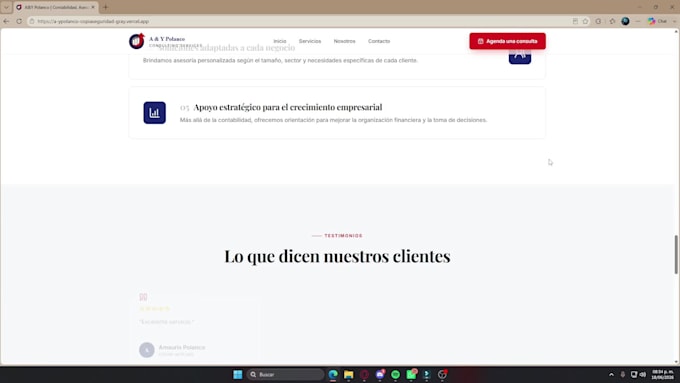Open File Explorer from the taskbar
The width and height of the screenshot is (680, 383).
tap(349, 374)
